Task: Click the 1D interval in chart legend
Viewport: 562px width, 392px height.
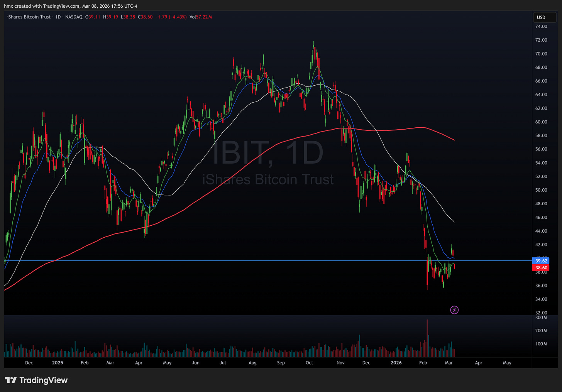Action: [x=58, y=17]
